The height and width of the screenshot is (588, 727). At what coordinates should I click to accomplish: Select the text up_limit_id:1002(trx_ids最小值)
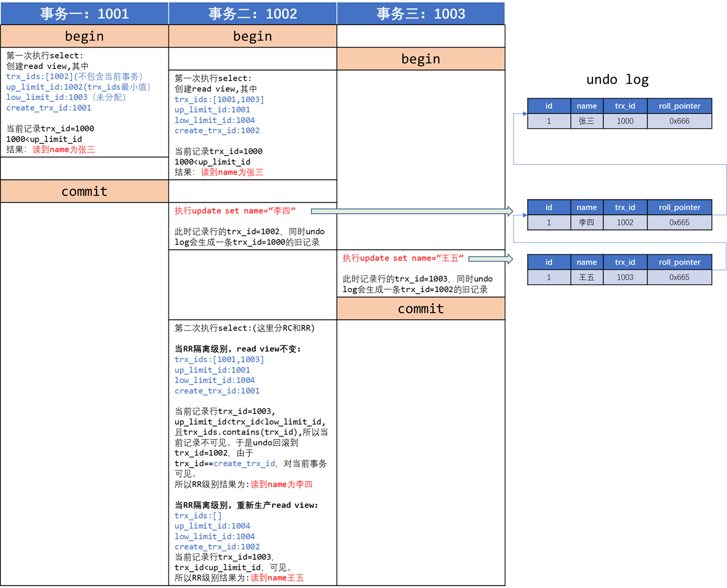click(79, 87)
